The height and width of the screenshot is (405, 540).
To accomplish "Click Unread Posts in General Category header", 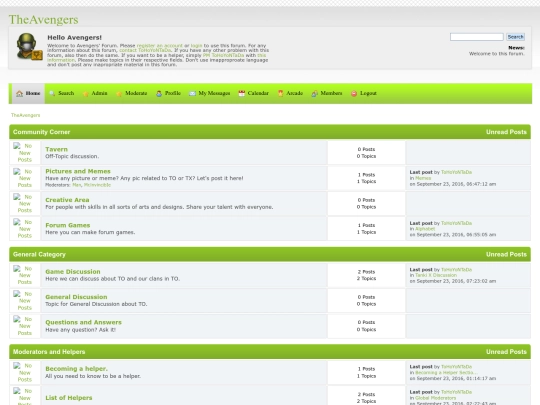I will 506,255.
